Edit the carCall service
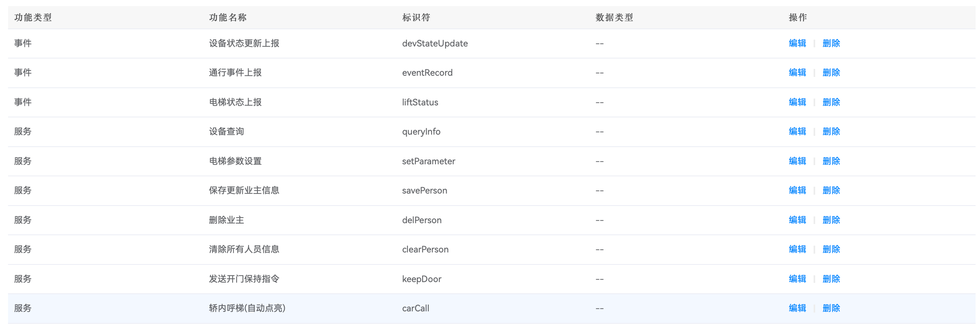The width and height of the screenshot is (980, 335). 797,308
